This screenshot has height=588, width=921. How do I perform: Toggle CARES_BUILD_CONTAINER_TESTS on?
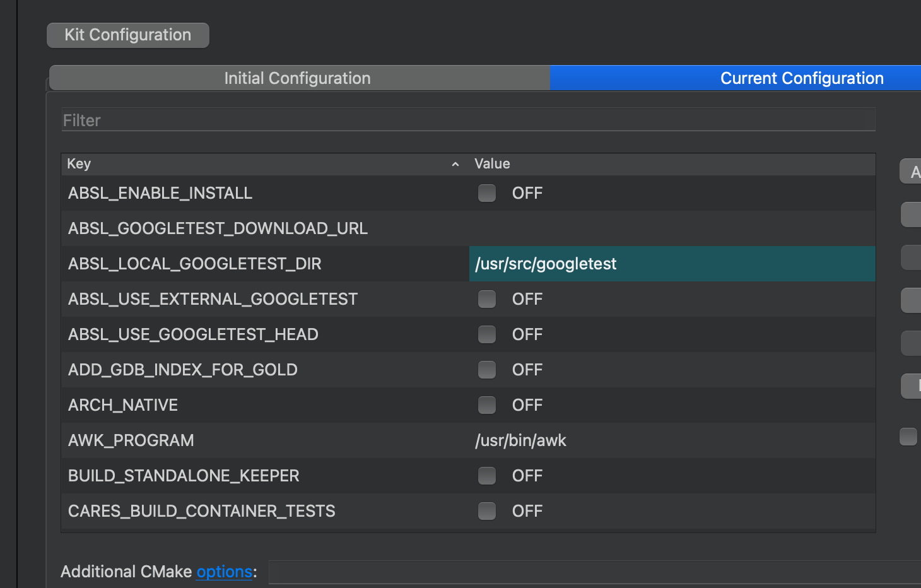tap(487, 511)
